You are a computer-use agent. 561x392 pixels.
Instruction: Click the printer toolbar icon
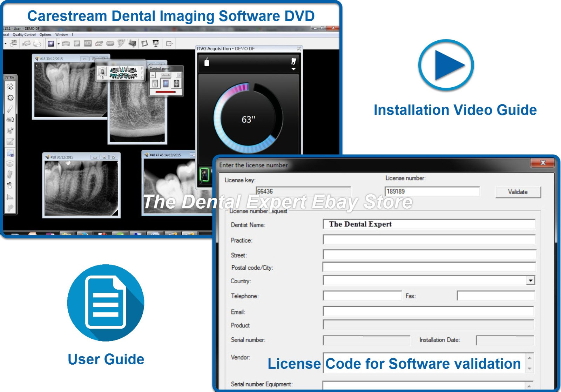pyautogui.click(x=38, y=43)
